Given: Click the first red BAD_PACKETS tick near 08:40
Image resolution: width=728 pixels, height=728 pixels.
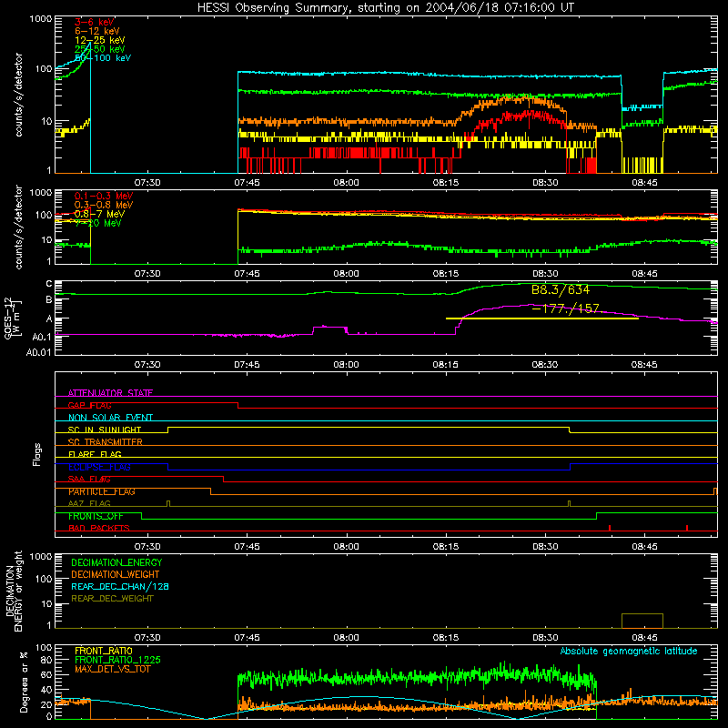Looking at the screenshot, I should pos(610,528).
